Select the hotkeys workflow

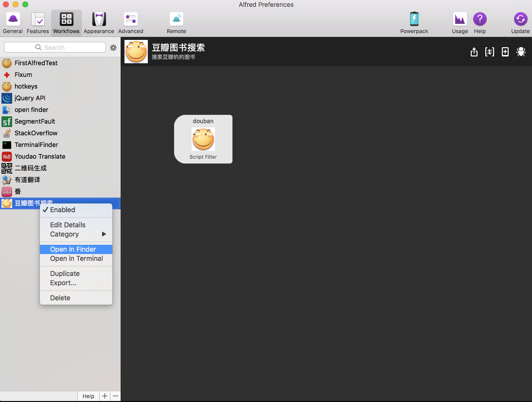pyautogui.click(x=60, y=86)
